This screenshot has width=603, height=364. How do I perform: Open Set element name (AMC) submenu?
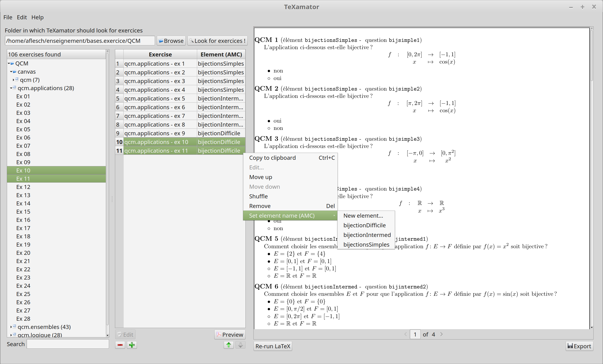pyautogui.click(x=290, y=216)
